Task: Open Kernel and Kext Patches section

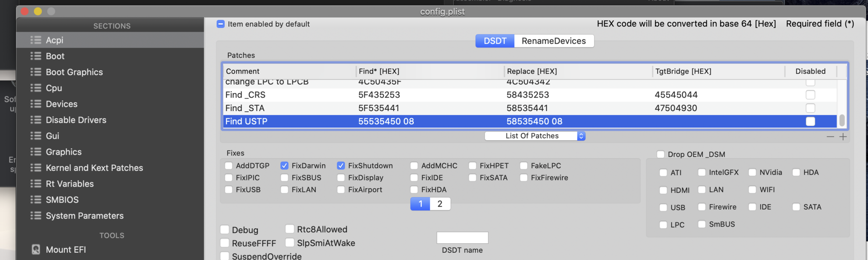Action: coord(110,168)
